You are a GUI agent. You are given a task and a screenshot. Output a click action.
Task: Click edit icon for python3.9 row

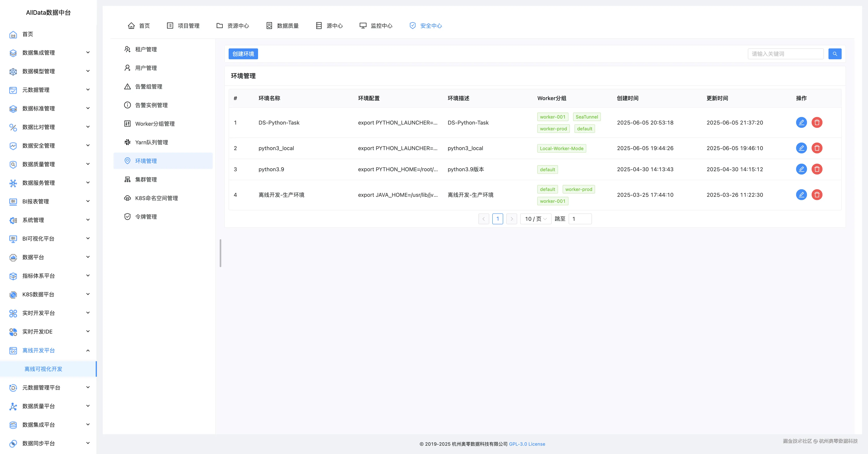click(x=801, y=169)
